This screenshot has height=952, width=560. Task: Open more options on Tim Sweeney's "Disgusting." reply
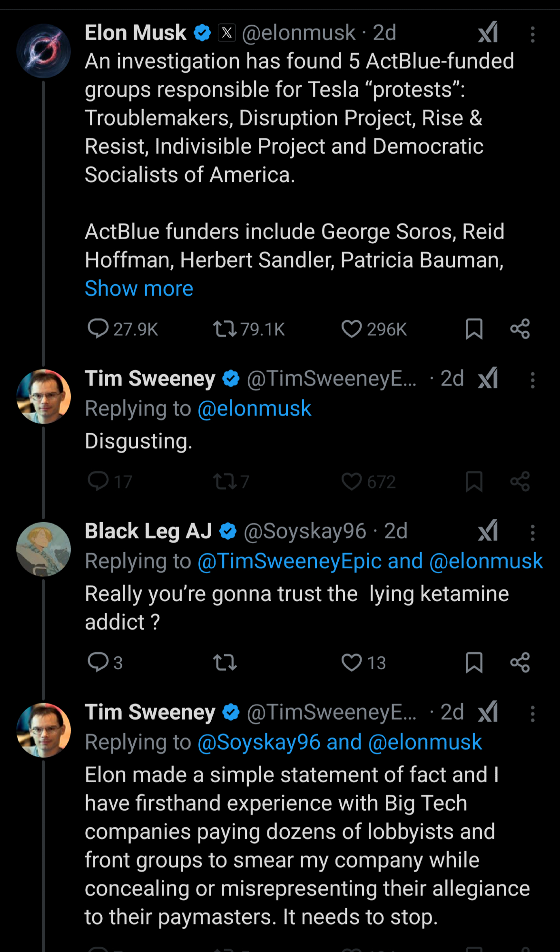(532, 380)
